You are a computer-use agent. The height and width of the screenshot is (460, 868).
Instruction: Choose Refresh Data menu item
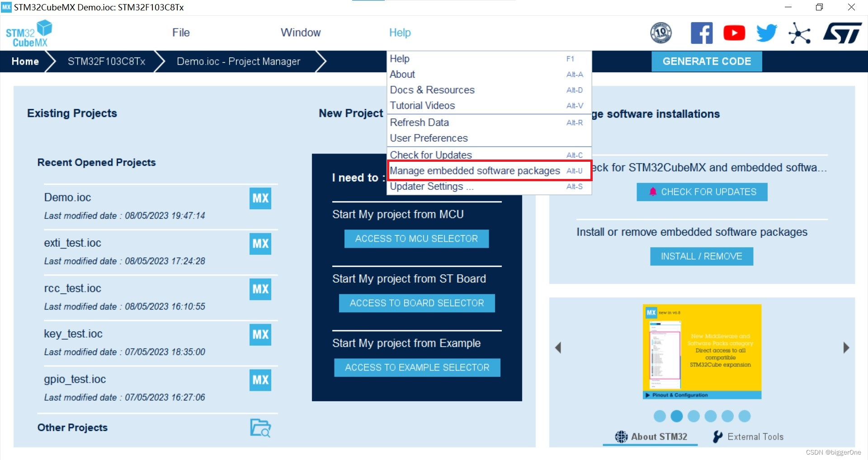click(x=489, y=122)
